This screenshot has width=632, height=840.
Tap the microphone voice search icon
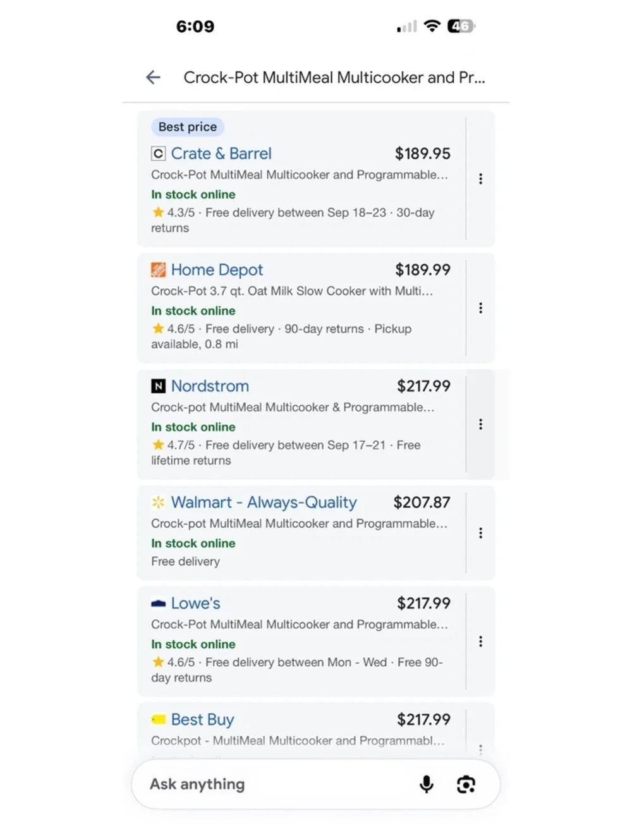click(x=427, y=784)
